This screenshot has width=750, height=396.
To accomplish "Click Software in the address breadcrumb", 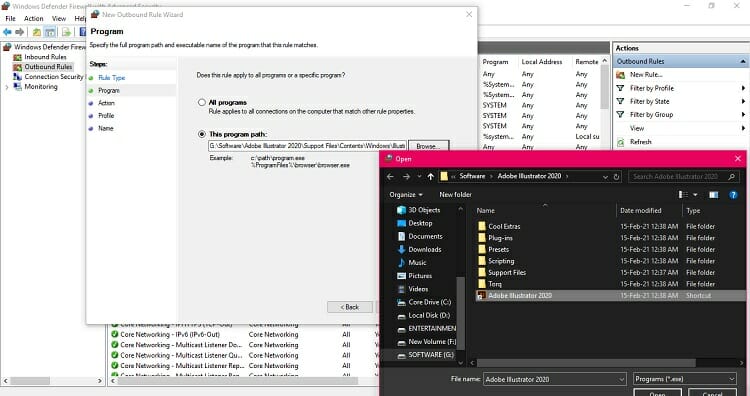I will (x=472, y=176).
